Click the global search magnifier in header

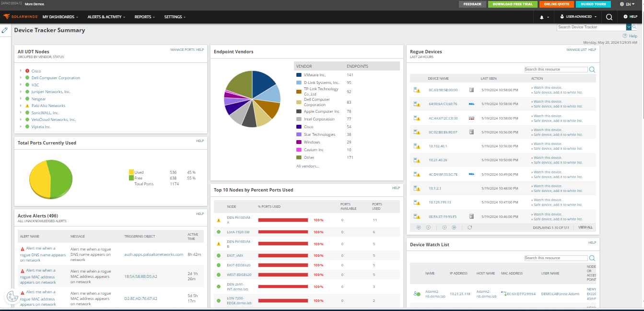[x=609, y=17]
